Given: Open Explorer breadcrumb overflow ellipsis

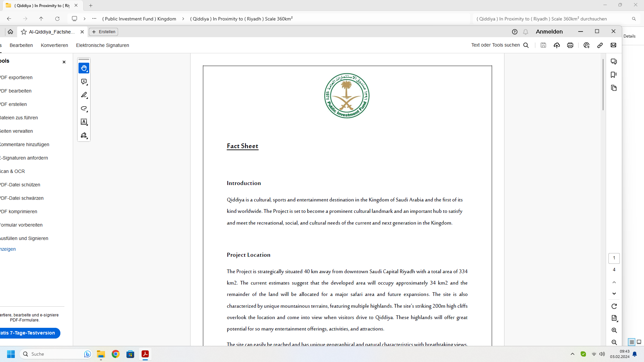Looking at the screenshot, I should point(94,19).
